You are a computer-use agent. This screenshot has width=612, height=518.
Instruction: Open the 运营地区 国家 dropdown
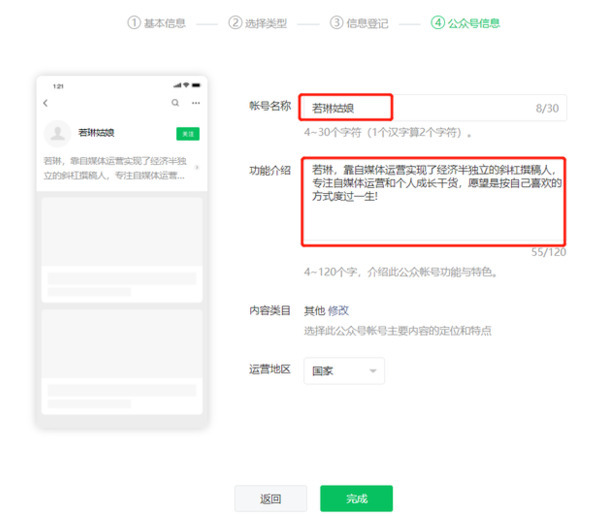(x=344, y=371)
